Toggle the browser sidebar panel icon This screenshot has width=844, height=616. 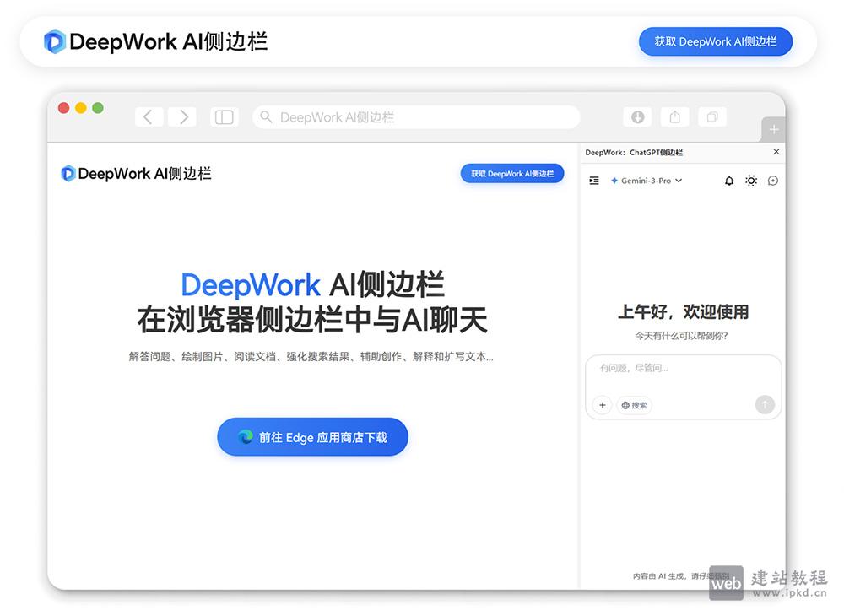[224, 116]
